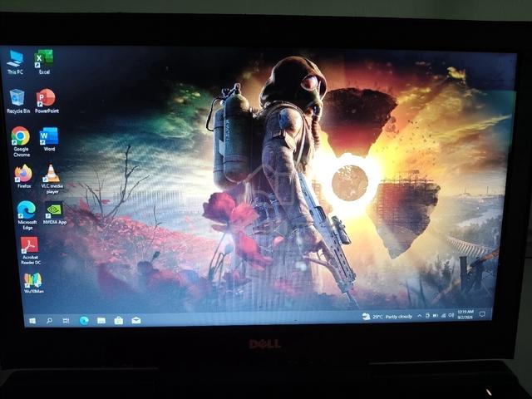Open the volume speaker tray icon
This screenshot has width=532, height=399.
(451, 316)
